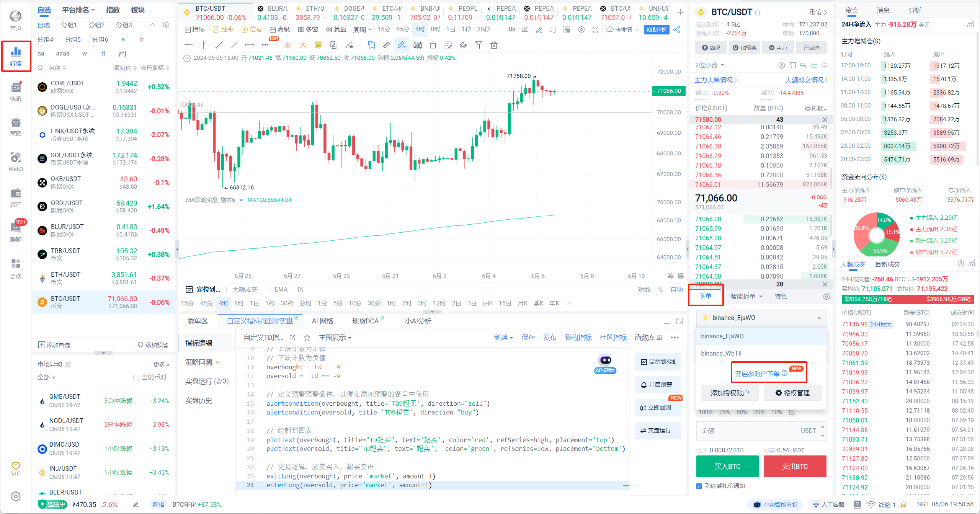Image resolution: width=980 pixels, height=514 pixels.
Task: Expand the 平台排名 dropdown
Action: point(78,10)
